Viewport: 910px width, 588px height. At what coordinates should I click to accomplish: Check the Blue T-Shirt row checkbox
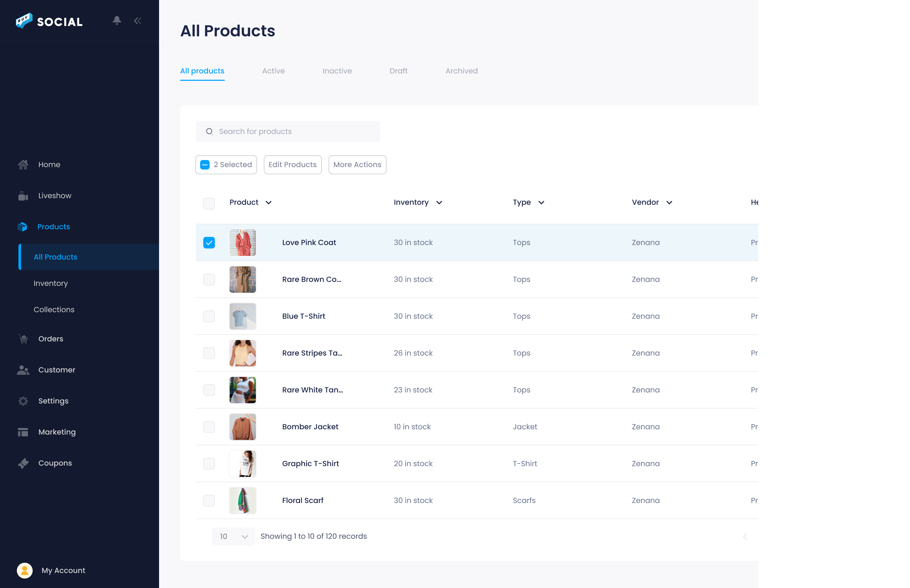click(209, 316)
